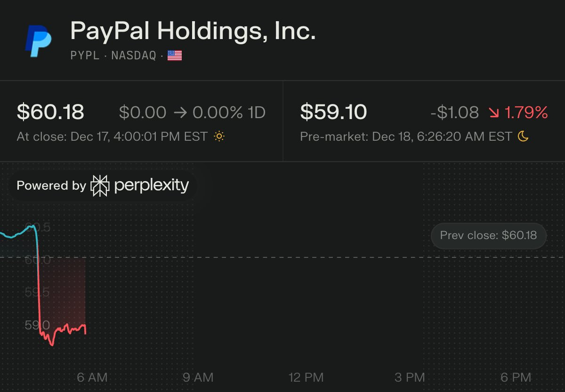Click the 3 PM time axis label
Viewport: 565px width, 392px height.
click(410, 377)
